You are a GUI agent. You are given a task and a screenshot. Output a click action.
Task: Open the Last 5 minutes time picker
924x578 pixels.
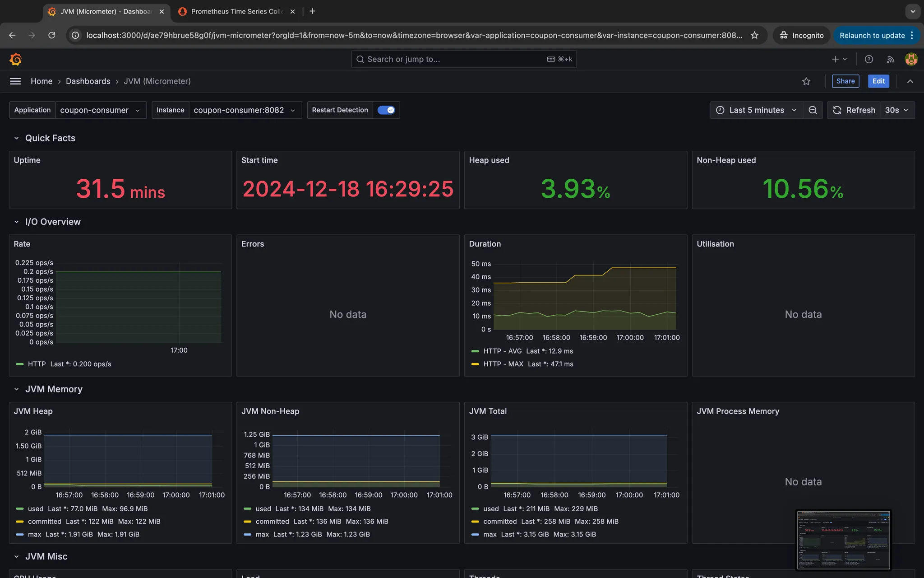point(757,110)
